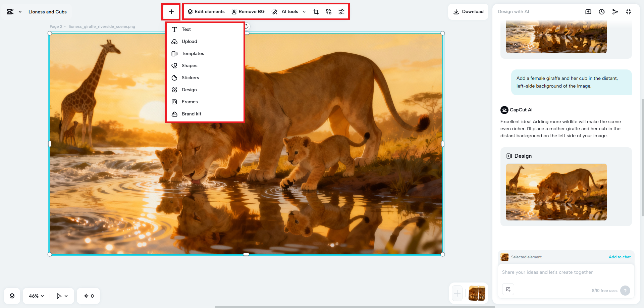Open the 46% zoom level dropdown

pos(36,296)
